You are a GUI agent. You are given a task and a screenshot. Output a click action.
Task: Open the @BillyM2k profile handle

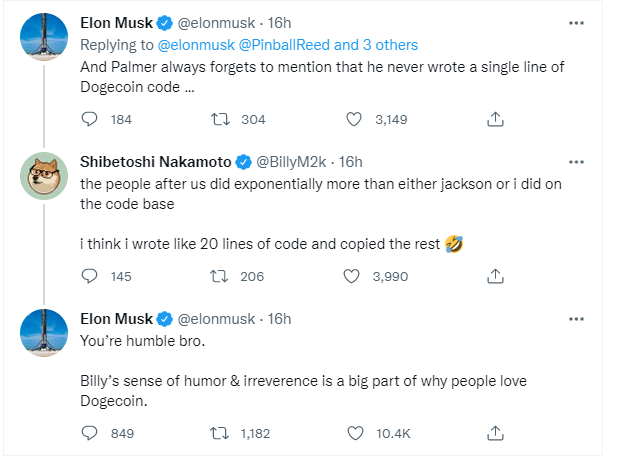click(x=295, y=161)
